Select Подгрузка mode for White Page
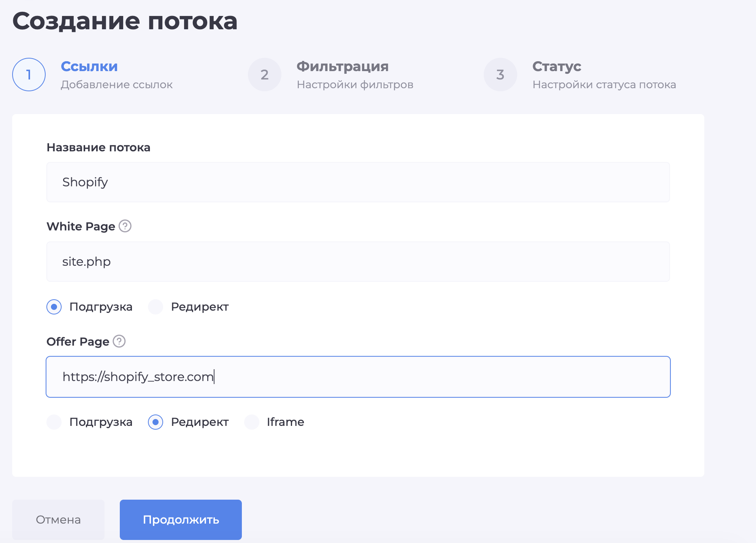Screen dimensions: 756x543 (54, 307)
